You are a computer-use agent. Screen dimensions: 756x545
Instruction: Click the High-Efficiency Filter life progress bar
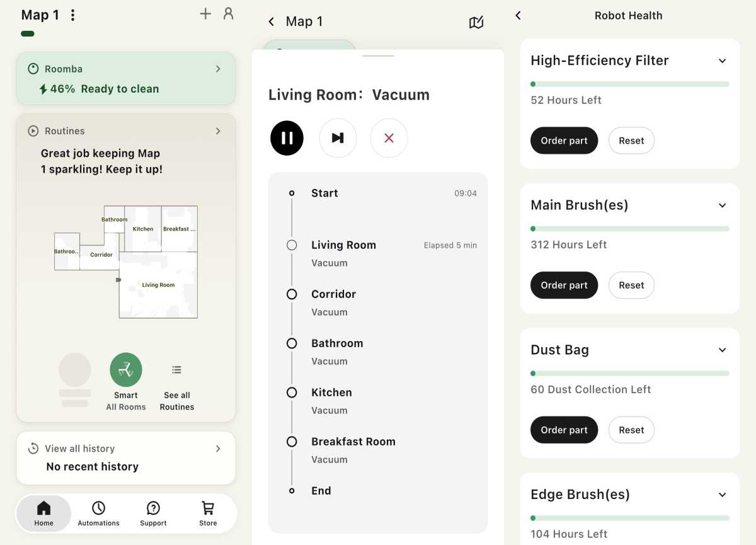coord(630,84)
